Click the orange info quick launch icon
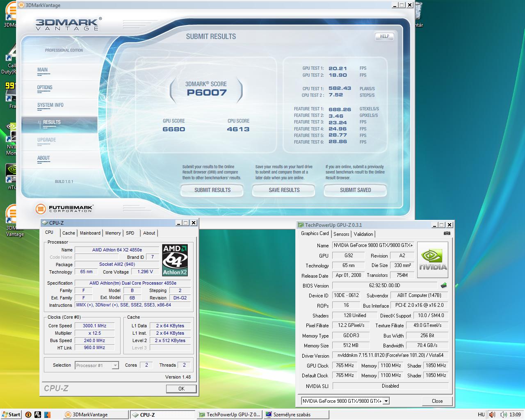Image resolution: width=525 pixels, height=420 pixels. click(x=28, y=415)
